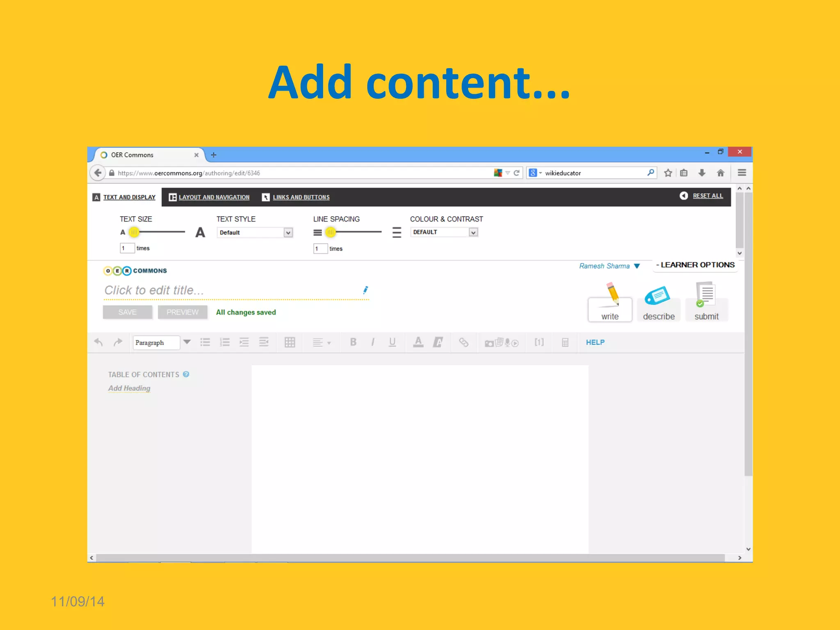
Task: Open the downloads arrow icon
Action: pos(702,173)
